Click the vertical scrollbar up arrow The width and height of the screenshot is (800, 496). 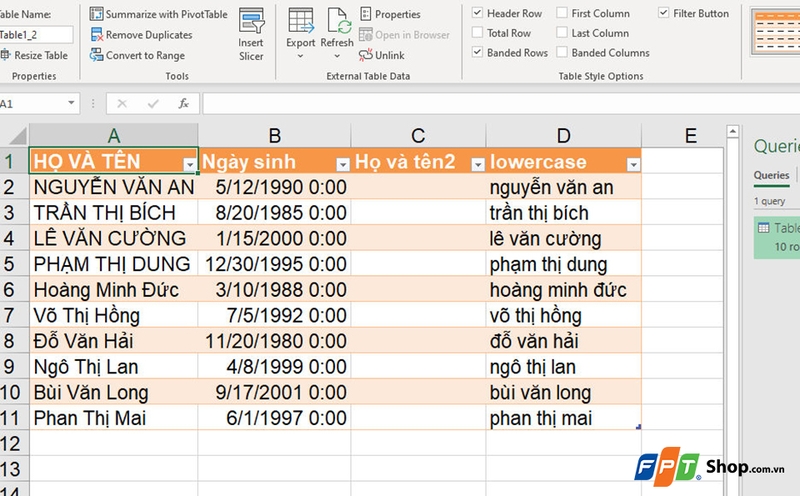pyautogui.click(x=733, y=132)
